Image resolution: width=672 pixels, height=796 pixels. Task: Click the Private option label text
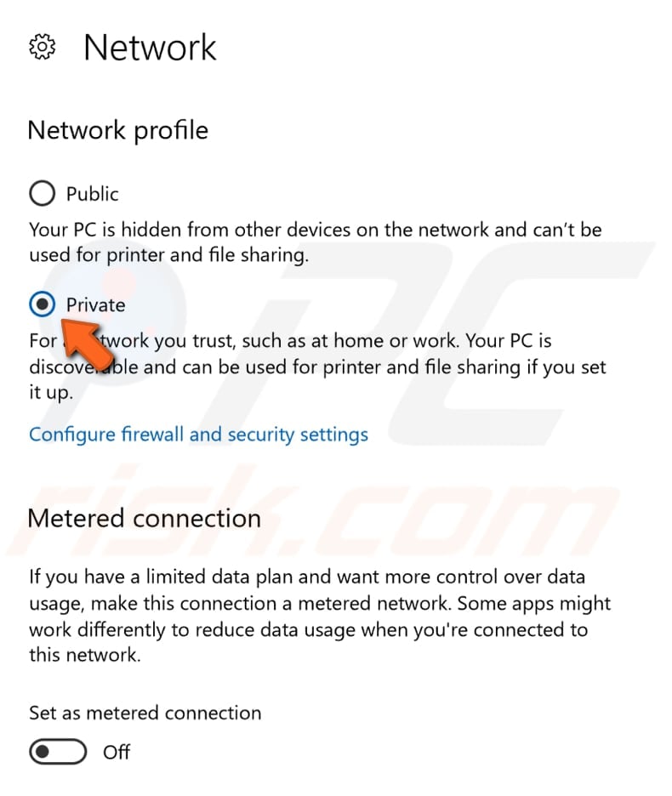point(95,304)
